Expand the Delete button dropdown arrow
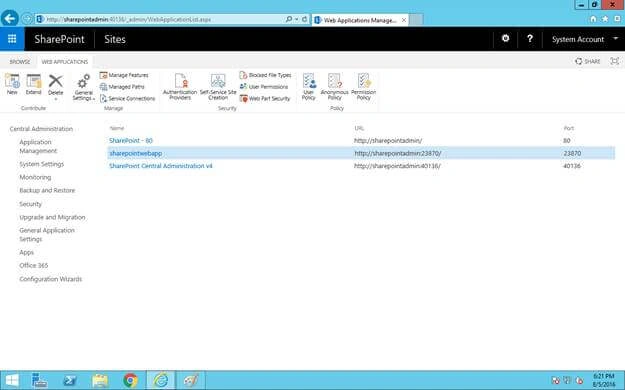Viewport: 625px width, 390px height. (x=55, y=98)
